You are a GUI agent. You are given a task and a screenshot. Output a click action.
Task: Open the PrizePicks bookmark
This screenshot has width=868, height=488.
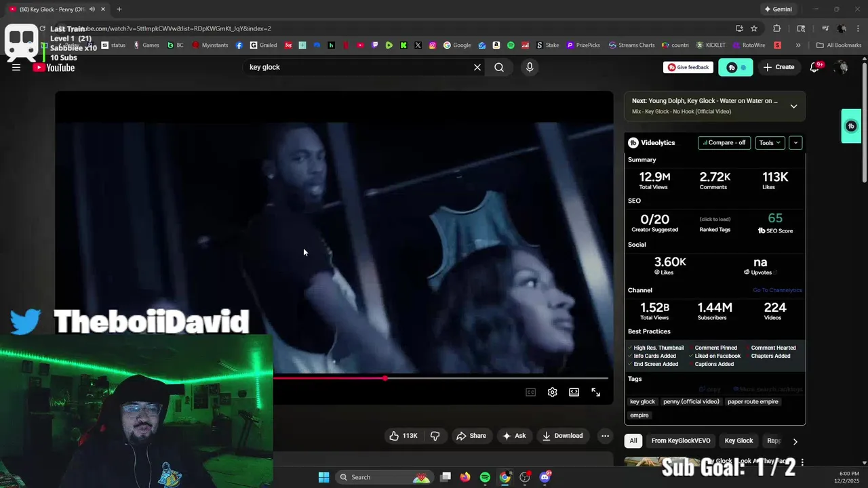pos(583,45)
